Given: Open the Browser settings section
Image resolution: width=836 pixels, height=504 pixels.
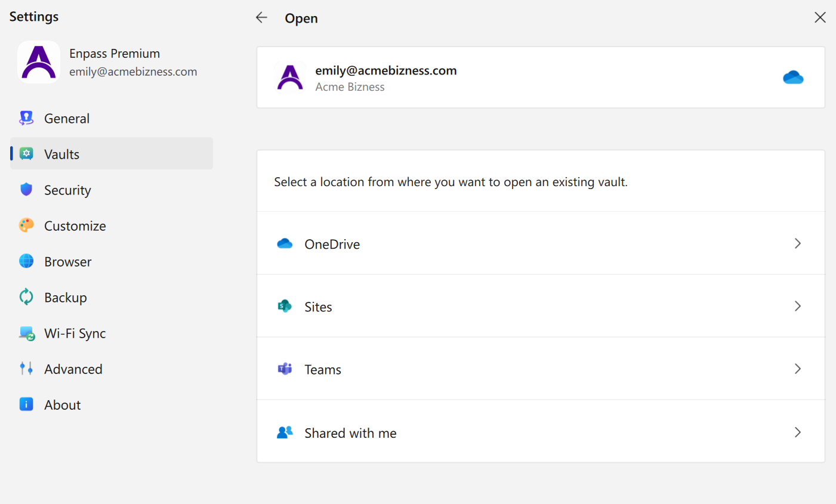Looking at the screenshot, I should [x=112, y=261].
